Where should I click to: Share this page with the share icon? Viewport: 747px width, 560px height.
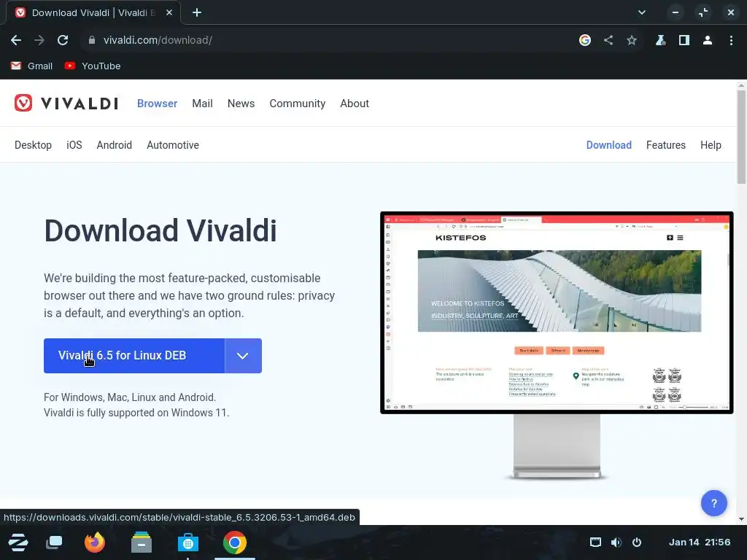point(608,41)
